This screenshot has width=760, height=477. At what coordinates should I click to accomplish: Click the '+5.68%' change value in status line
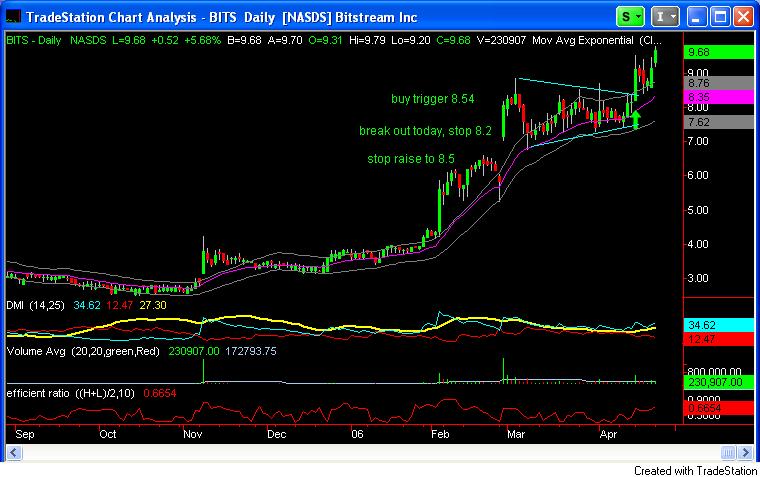(x=203, y=40)
